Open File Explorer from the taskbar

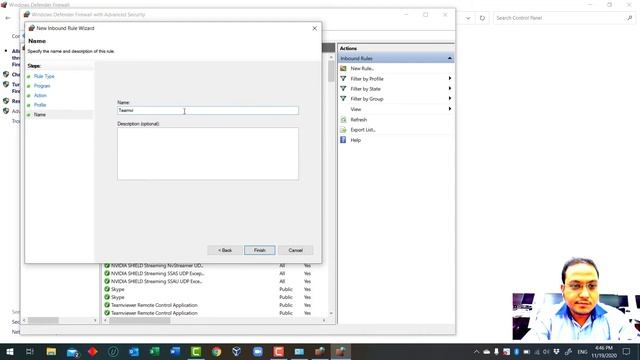(x=51, y=351)
